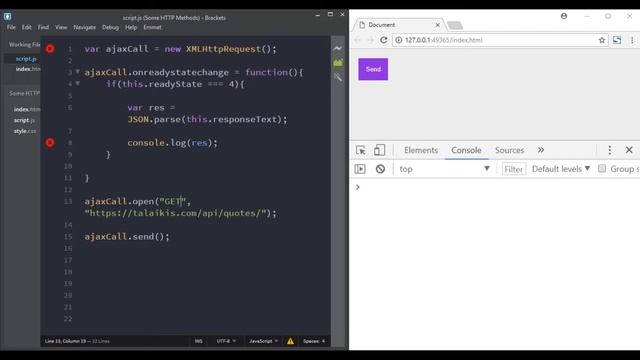Open the Debug menu in Brackets
Screen dimensions: 640x360
click(x=110, y=27)
